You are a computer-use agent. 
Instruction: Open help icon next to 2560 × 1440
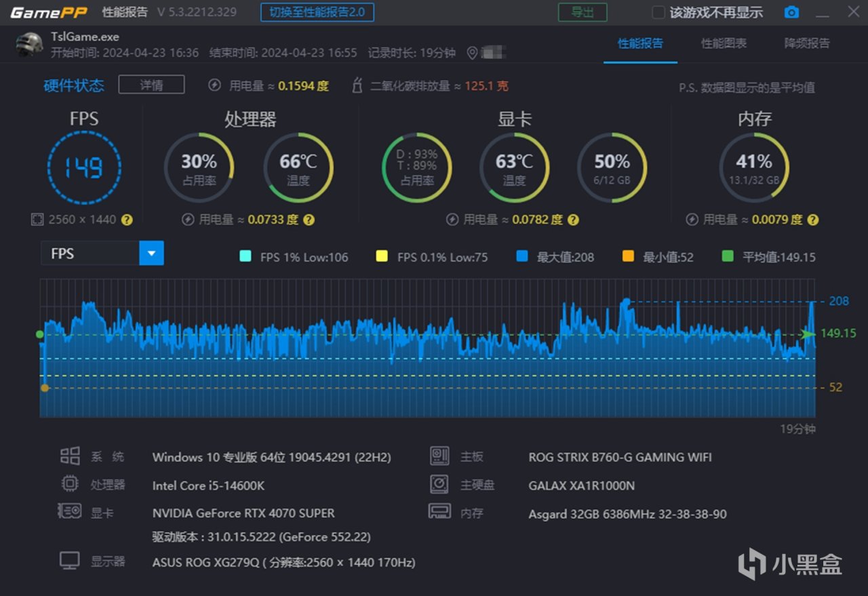pos(127,220)
